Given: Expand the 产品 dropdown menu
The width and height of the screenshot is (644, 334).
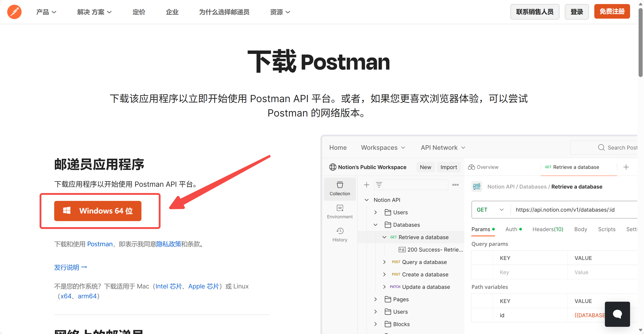Looking at the screenshot, I should [x=46, y=12].
